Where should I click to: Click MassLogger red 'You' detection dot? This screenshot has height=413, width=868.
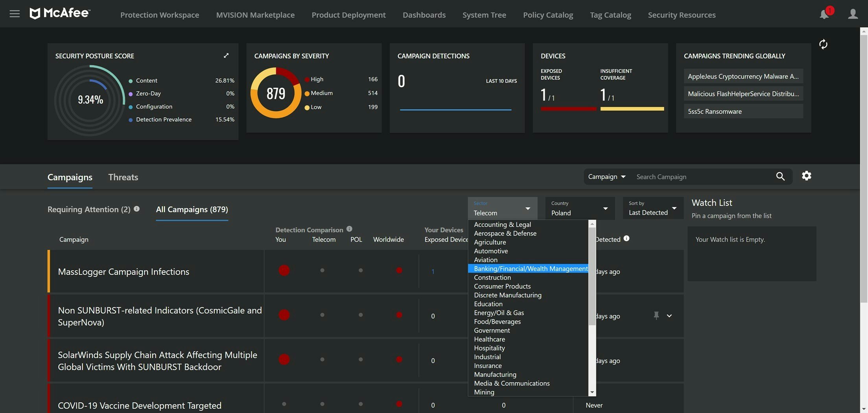pyautogui.click(x=284, y=270)
